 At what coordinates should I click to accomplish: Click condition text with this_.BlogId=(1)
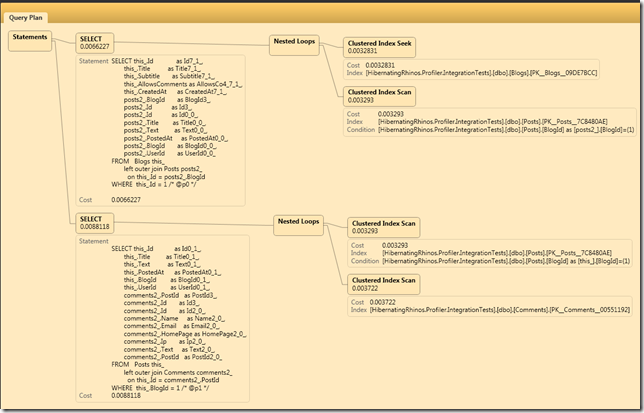pos(506,261)
